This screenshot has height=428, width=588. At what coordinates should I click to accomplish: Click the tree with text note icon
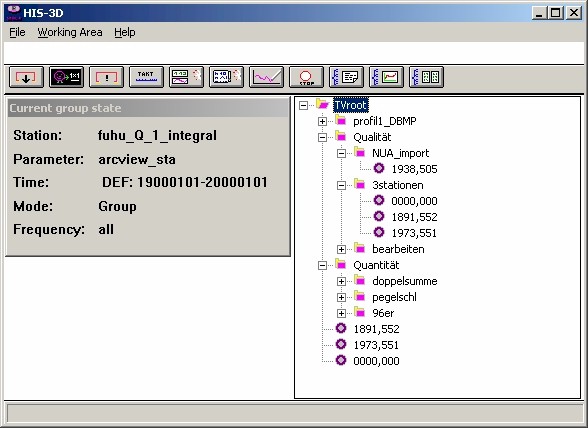pos(346,77)
